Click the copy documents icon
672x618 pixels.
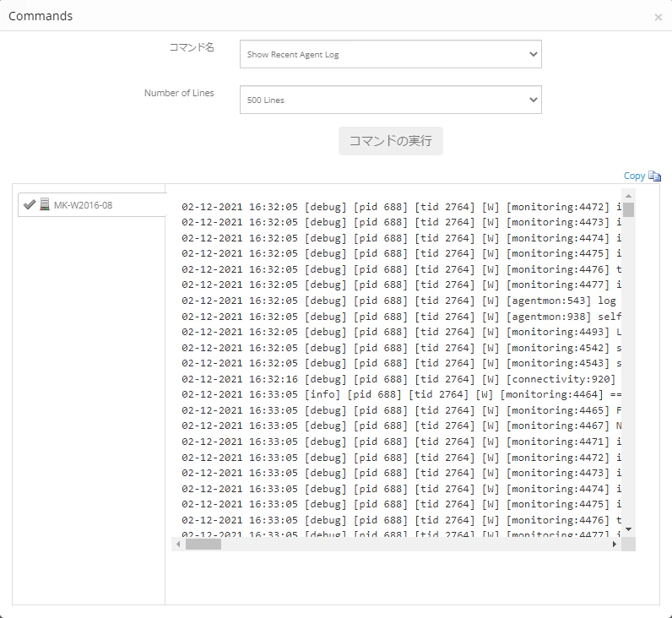point(654,176)
